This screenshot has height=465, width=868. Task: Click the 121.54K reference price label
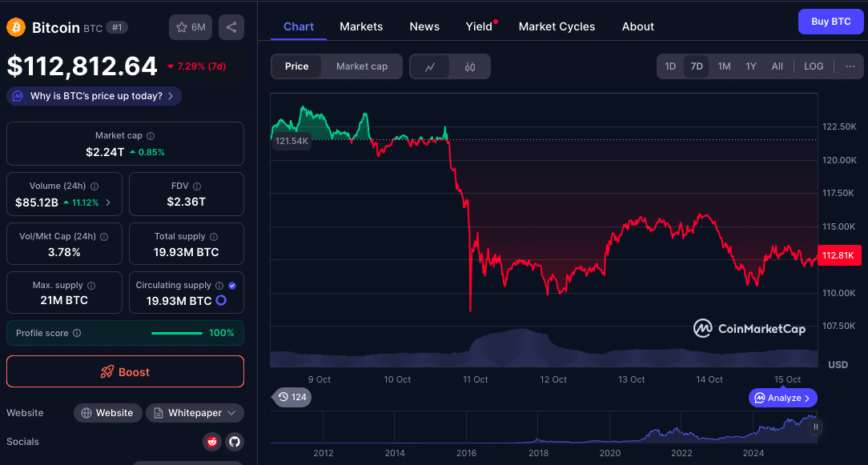pos(291,141)
